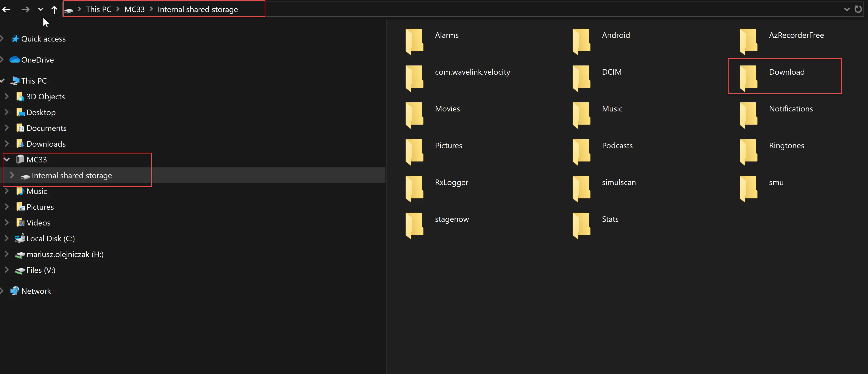
Task: Open the Download folder icon
Action: tap(749, 78)
